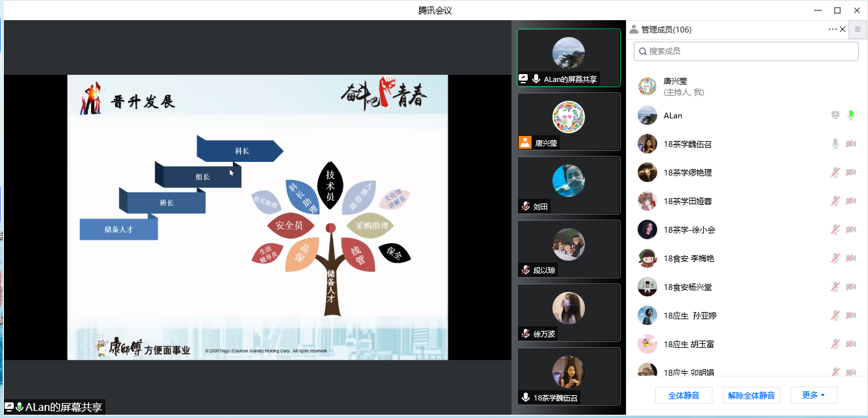868x418 pixels.
Task: Click ALan's screen share icon in member list
Action: pyautogui.click(x=835, y=116)
